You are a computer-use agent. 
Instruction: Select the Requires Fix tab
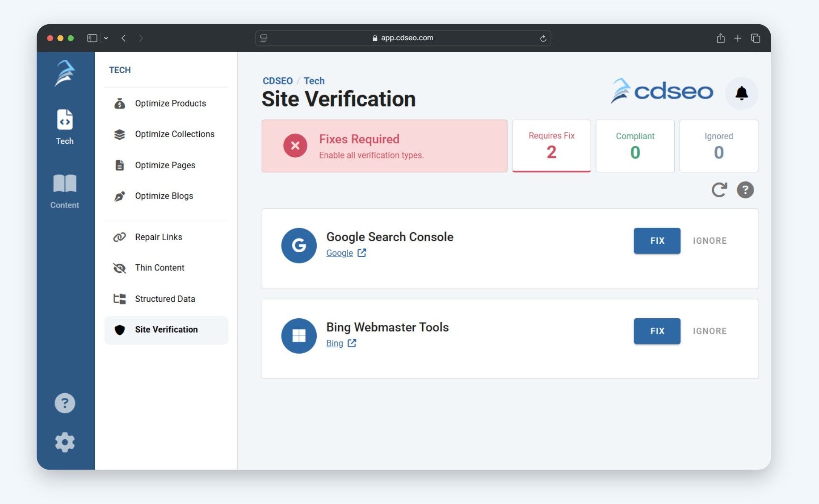(551, 146)
